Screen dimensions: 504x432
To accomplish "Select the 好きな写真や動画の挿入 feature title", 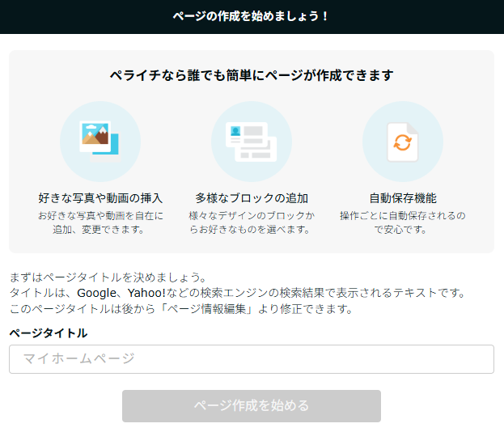I will [x=100, y=197].
